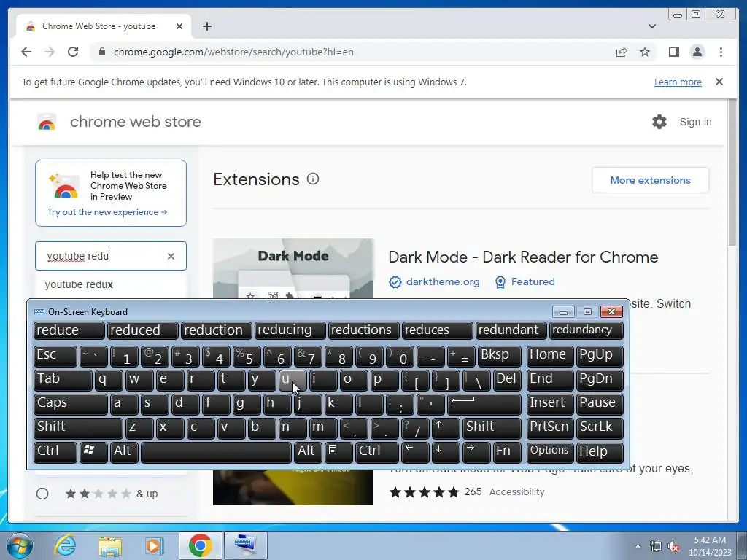Toggle the left Ctrl key
The height and width of the screenshot is (560, 747).
55,452
